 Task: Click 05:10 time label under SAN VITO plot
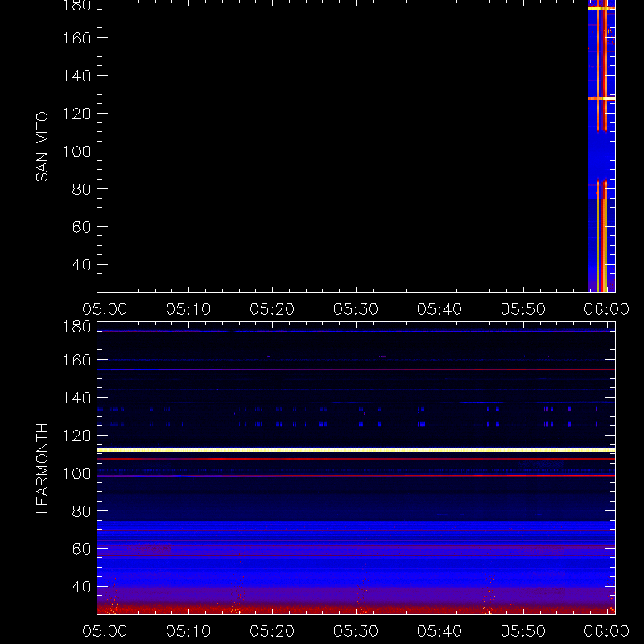click(188, 309)
